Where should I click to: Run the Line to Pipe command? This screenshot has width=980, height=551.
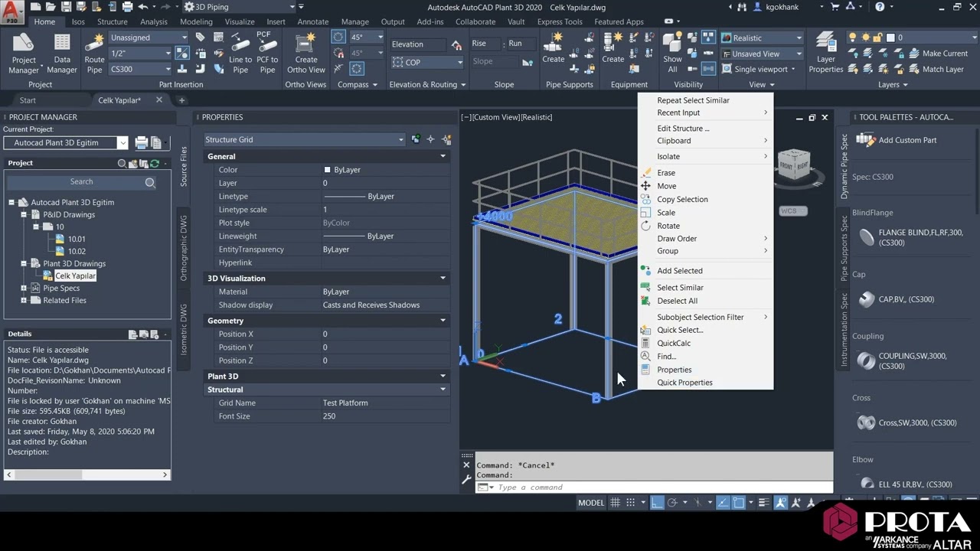[240, 54]
